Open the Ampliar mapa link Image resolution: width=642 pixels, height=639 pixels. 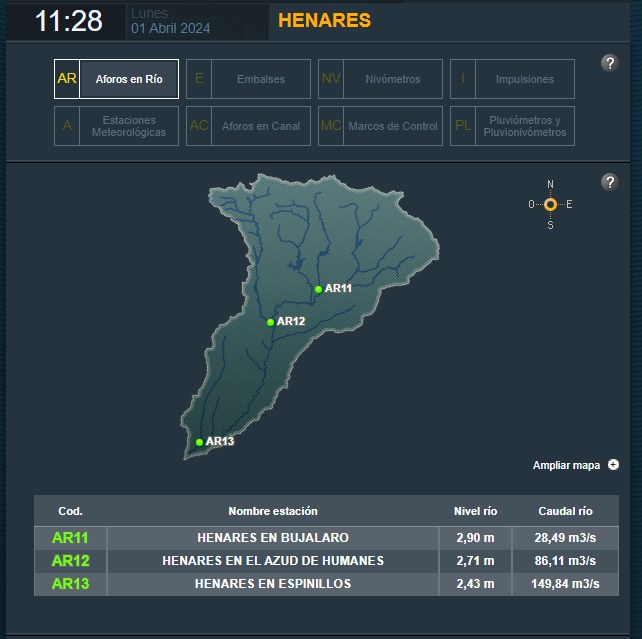[x=566, y=465]
